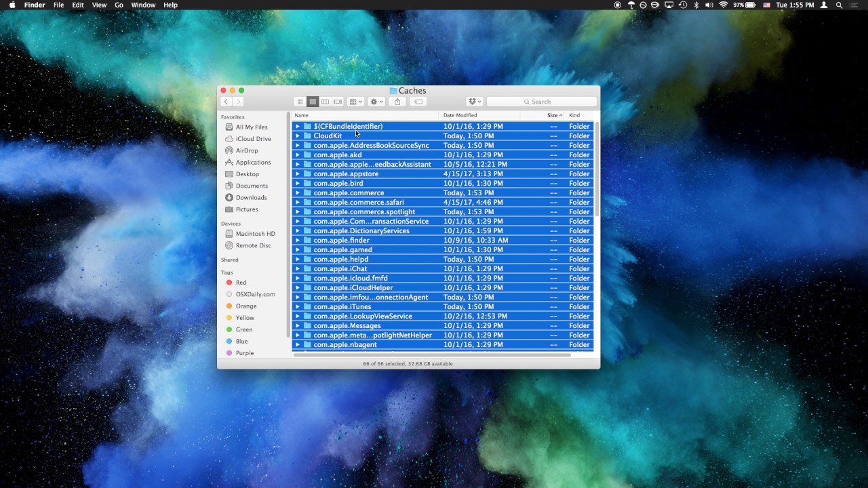Click the horizontal scrollbar in file list
The width and height of the screenshot is (868, 488).
tap(432, 354)
